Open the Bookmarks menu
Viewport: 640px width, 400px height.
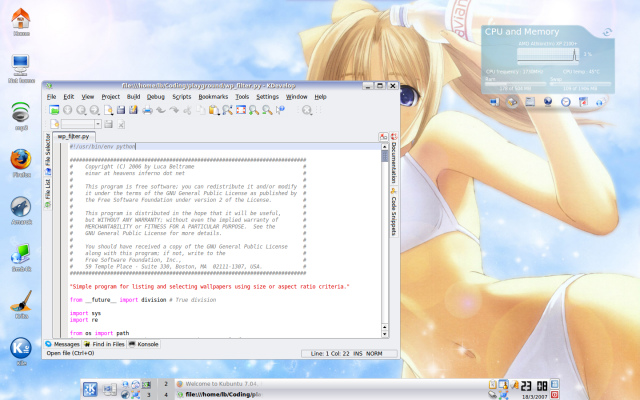(x=213, y=96)
